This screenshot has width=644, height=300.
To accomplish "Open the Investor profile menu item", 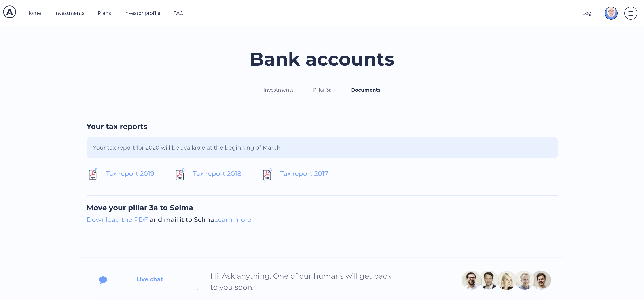I will [142, 13].
